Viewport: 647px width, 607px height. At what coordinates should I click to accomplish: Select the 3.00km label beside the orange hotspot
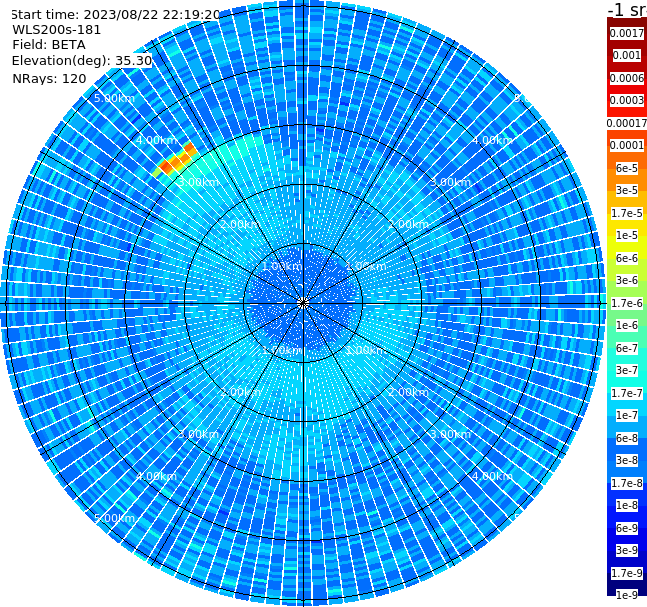point(198,182)
